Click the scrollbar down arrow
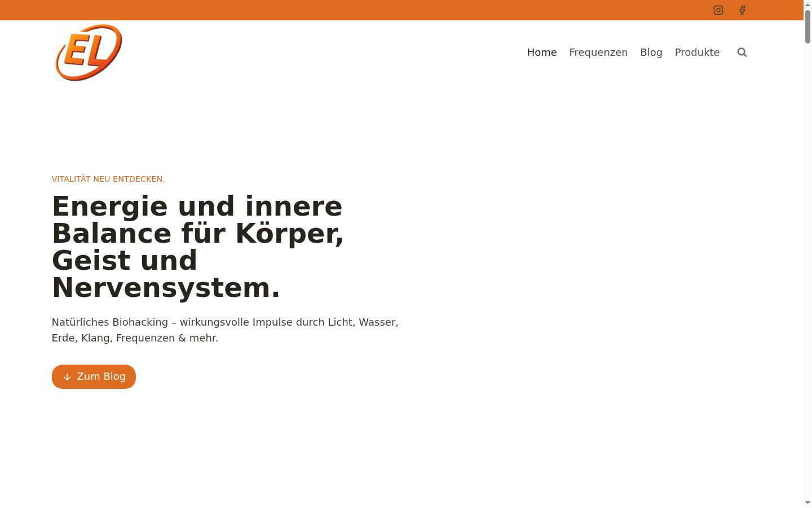This screenshot has width=812, height=508. pyautogui.click(x=807, y=503)
